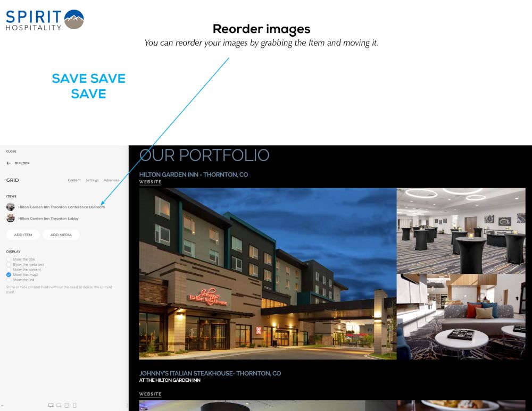Select the Content tab
The image size is (532, 411).
(x=74, y=180)
